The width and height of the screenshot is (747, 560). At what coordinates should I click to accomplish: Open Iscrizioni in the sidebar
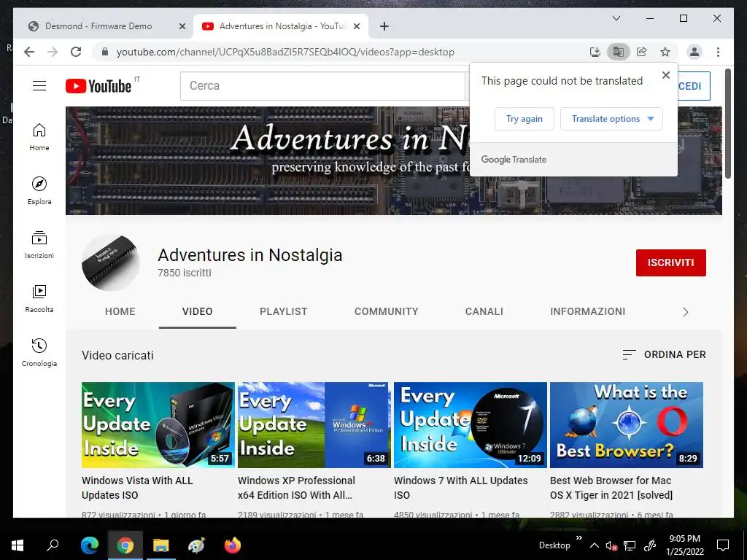tap(39, 245)
